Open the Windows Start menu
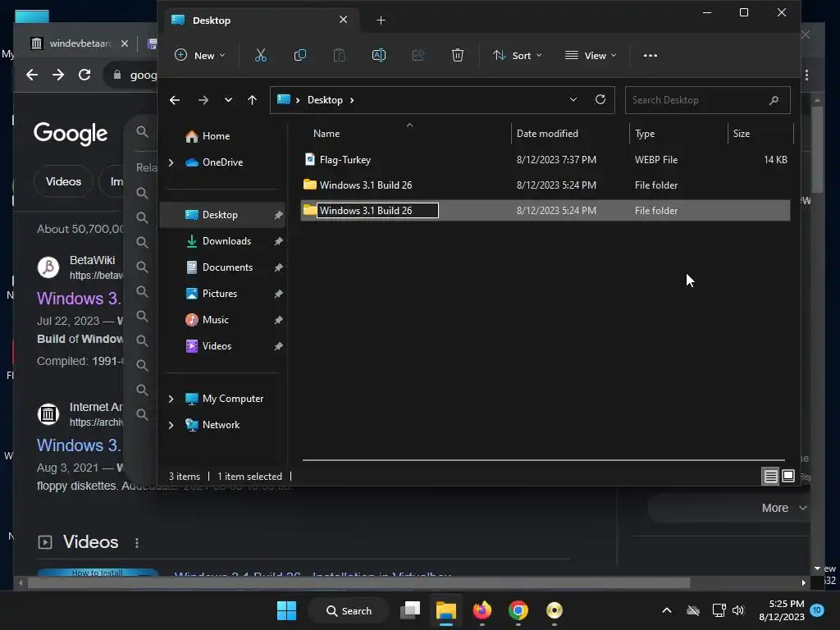 pyautogui.click(x=286, y=610)
